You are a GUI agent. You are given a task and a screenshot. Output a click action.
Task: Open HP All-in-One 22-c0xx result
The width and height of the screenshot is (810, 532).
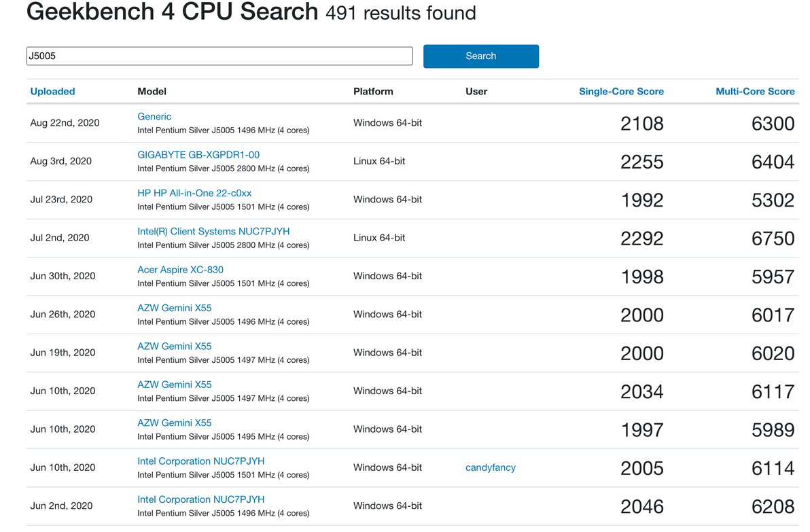(194, 193)
